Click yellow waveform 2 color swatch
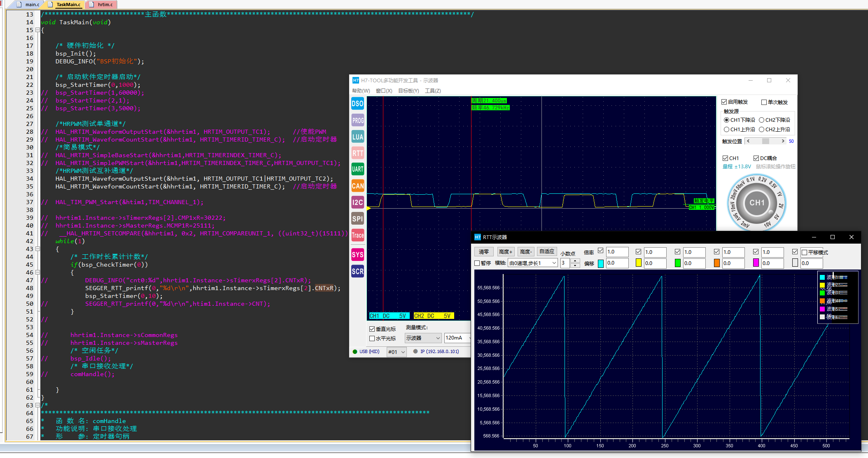868x458 pixels. pos(639,263)
